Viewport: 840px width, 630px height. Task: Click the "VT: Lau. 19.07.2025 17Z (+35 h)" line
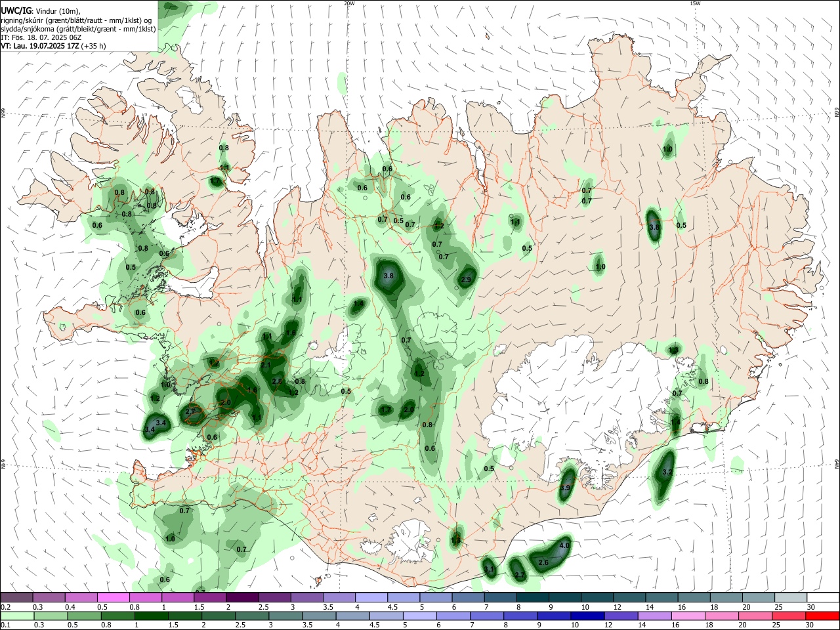[53, 46]
